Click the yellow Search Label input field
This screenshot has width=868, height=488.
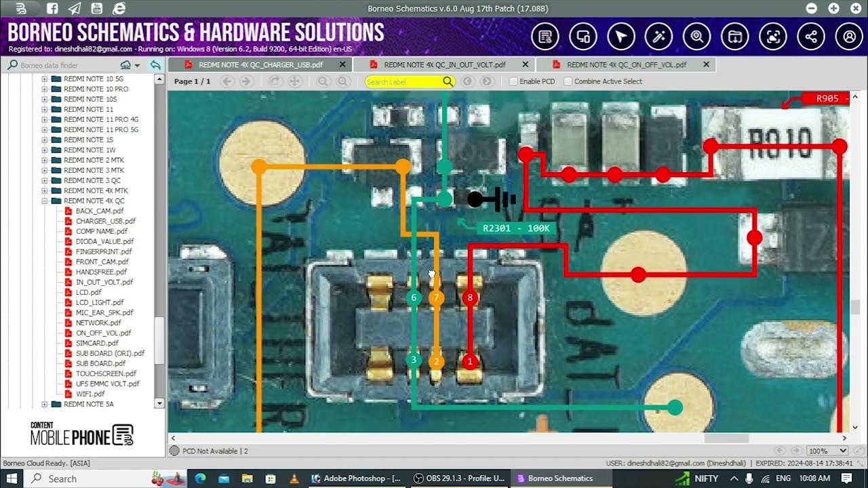click(x=403, y=81)
